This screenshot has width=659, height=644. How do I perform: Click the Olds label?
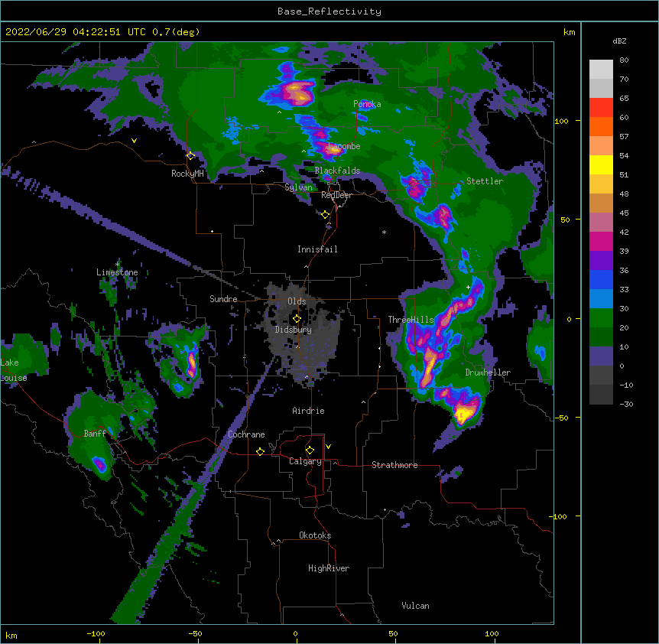(x=297, y=301)
